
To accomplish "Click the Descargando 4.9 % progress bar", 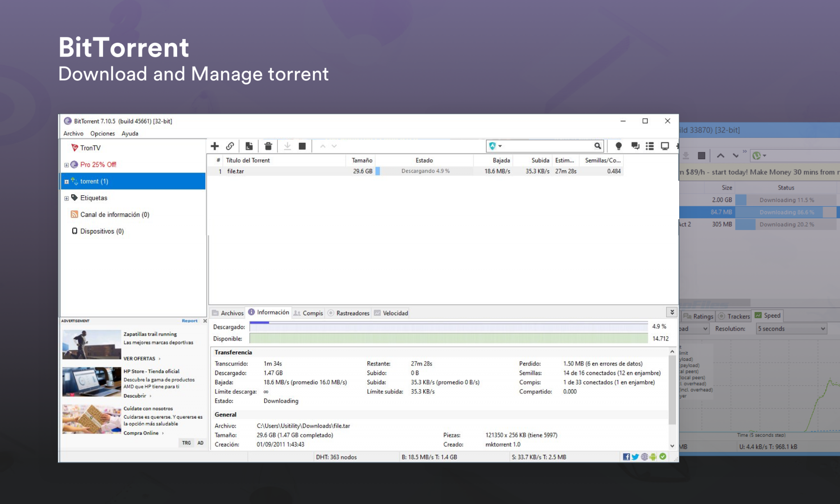I will [x=424, y=171].
